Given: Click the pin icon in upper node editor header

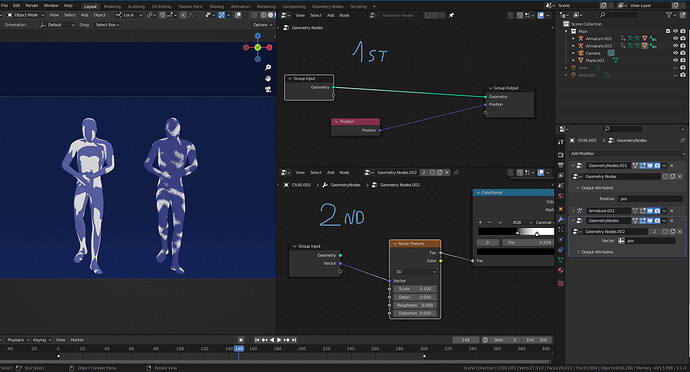Looking at the screenshot, I should [x=451, y=15].
